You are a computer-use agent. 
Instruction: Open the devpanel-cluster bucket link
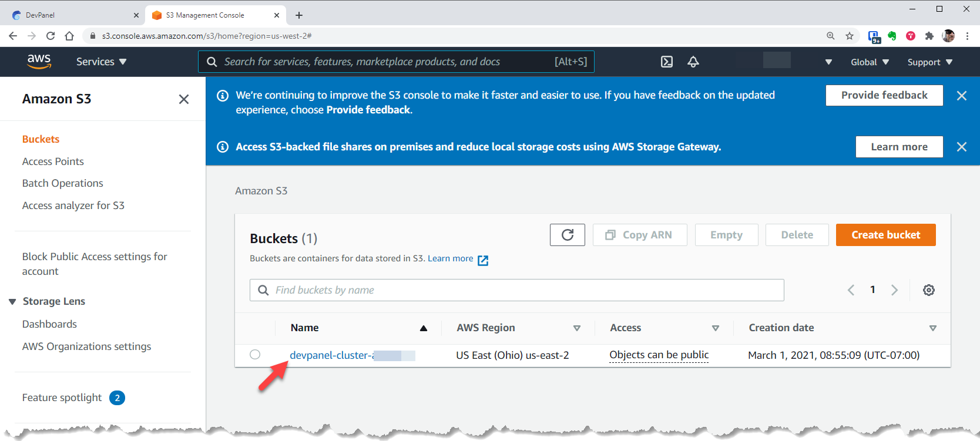point(332,355)
